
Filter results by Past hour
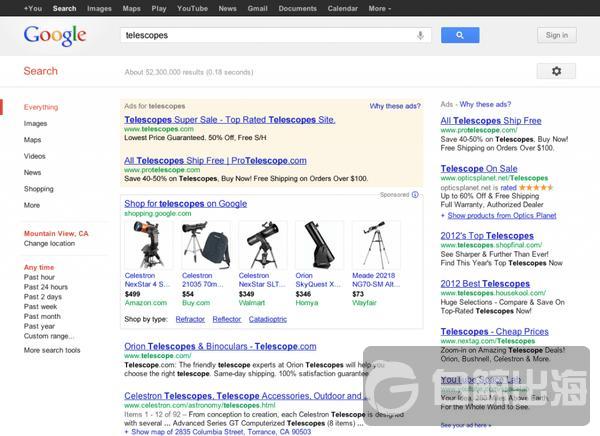coord(39,277)
